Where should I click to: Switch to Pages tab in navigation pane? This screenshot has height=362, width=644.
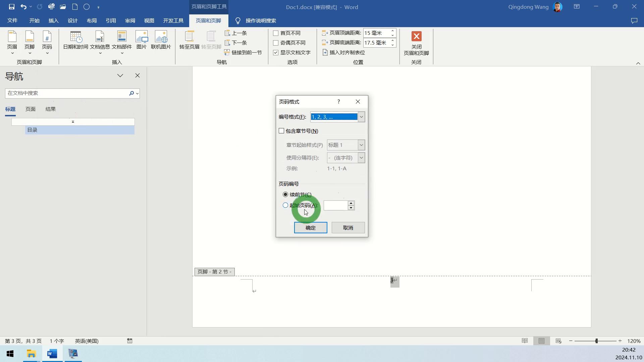pyautogui.click(x=30, y=109)
